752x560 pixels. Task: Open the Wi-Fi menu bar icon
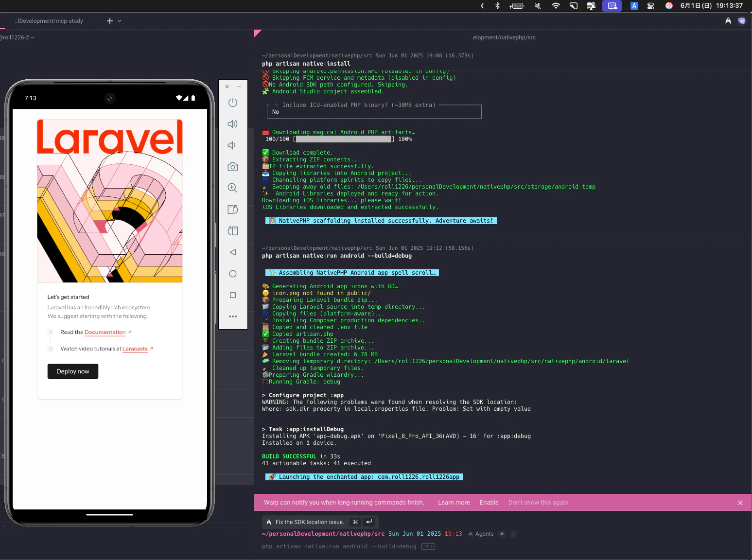556,6
